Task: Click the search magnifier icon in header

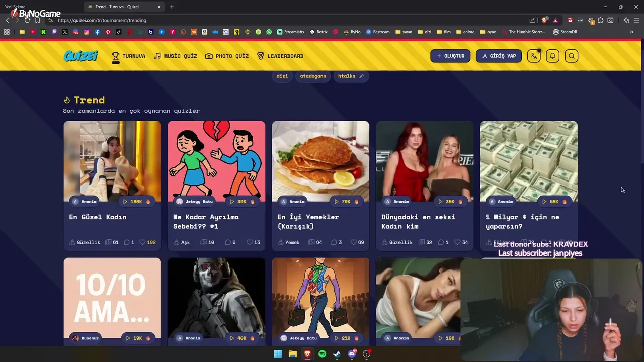Action: (571, 56)
